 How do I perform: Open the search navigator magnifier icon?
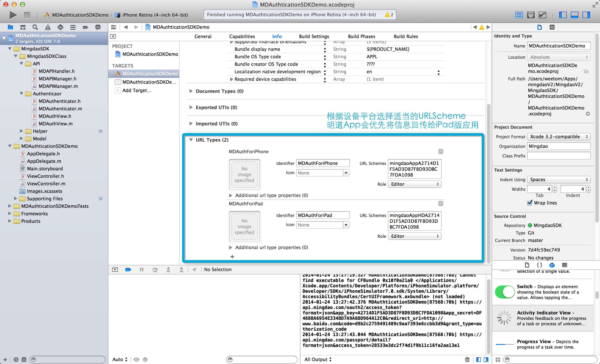pyautogui.click(x=35, y=27)
